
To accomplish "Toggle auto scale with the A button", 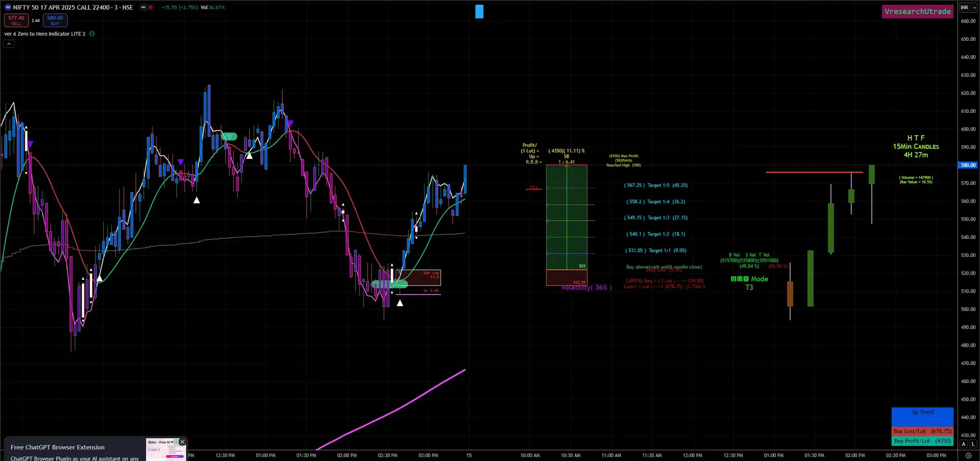I will 964,444.
